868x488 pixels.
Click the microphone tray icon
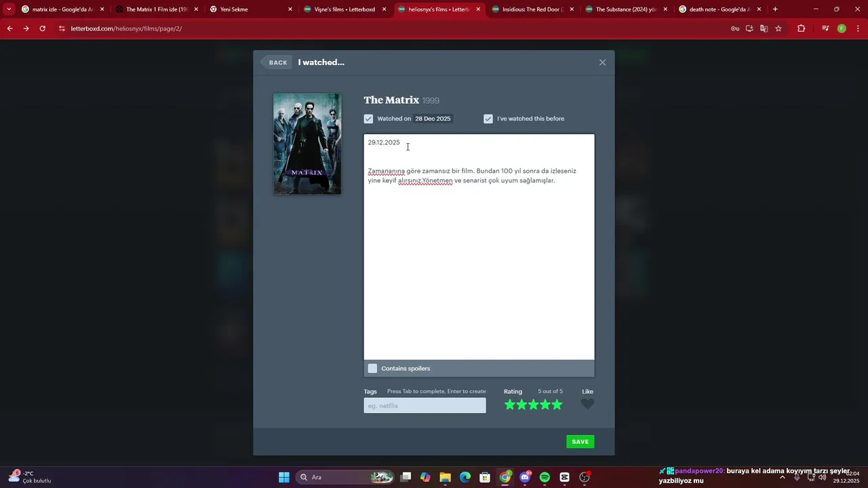coord(797,477)
